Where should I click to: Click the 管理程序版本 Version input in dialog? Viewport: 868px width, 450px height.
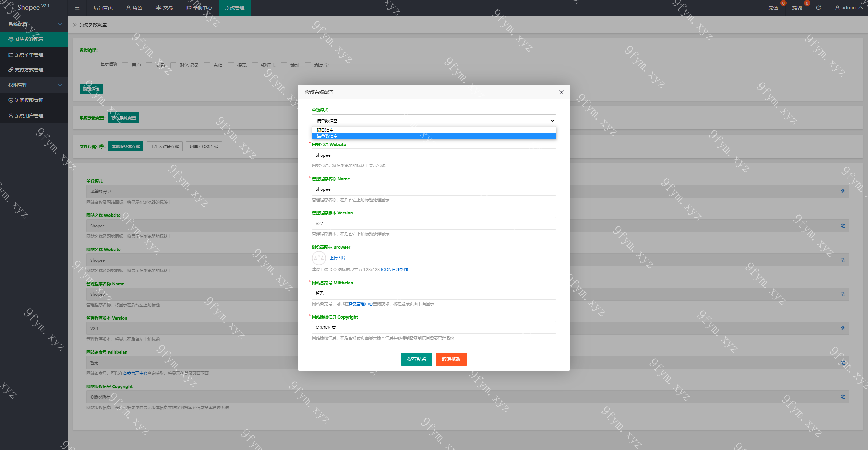pos(434,223)
